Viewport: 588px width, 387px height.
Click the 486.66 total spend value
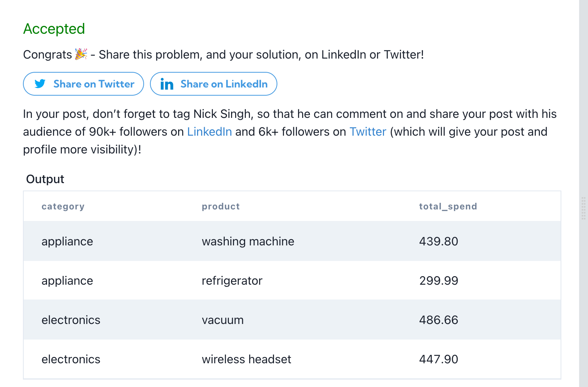pos(438,320)
